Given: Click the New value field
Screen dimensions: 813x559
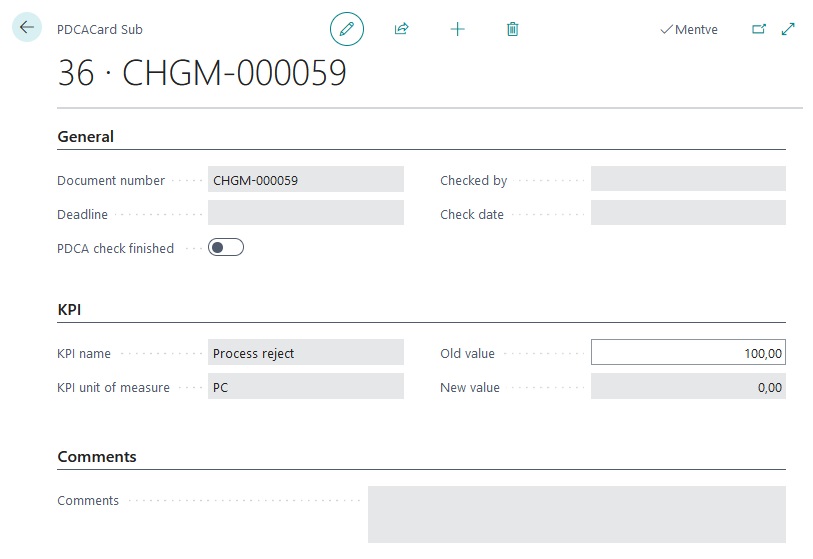Looking at the screenshot, I should 688,387.
